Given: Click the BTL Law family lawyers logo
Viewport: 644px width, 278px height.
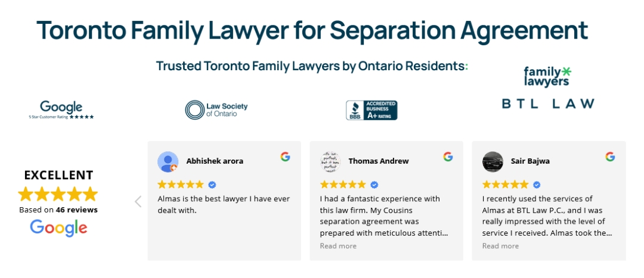Looking at the screenshot, I should point(547,88).
